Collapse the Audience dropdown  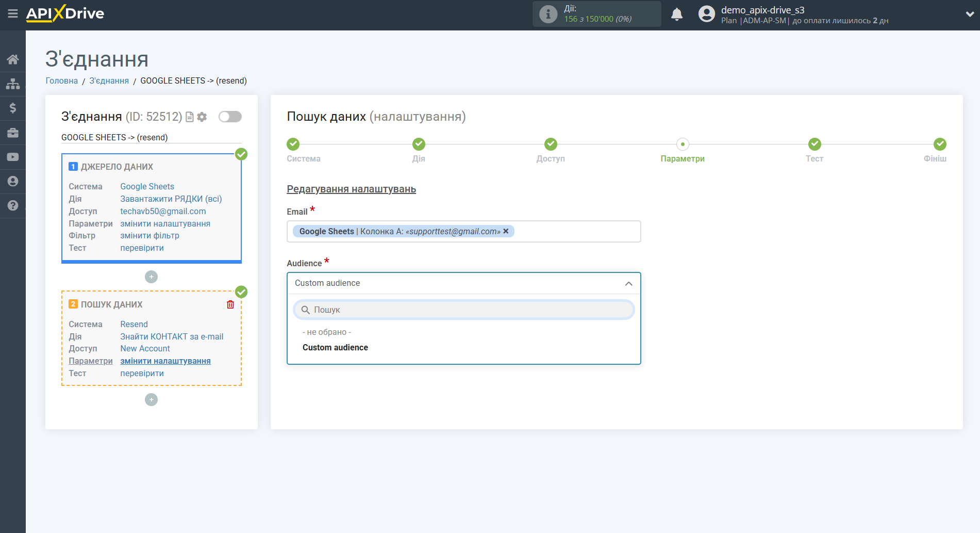[x=628, y=283]
